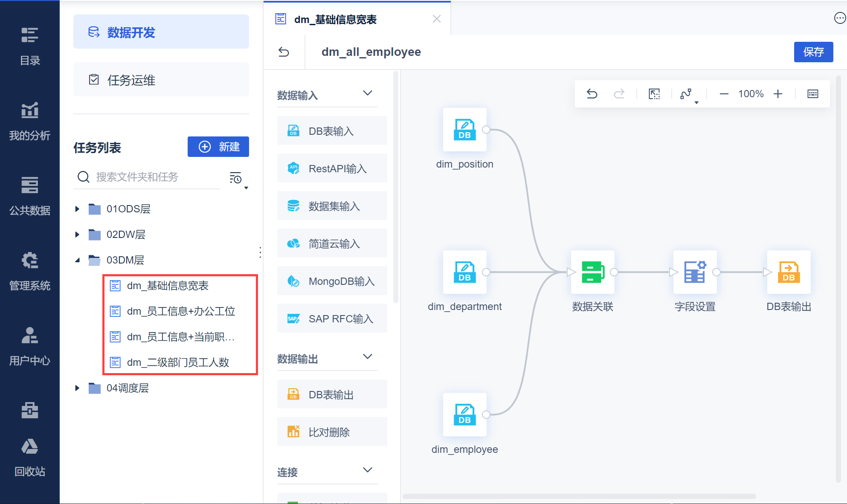Screen dimensions: 847x504
Task: Collapse the 03DM层 folder
Action: click(x=77, y=260)
